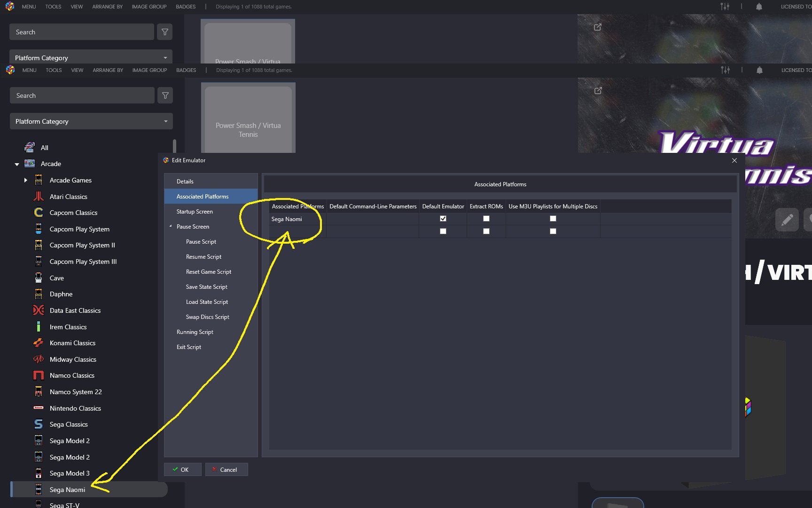Viewport: 812px width, 508px height.
Task: Click the upper notifications bell icon
Action: point(759,7)
